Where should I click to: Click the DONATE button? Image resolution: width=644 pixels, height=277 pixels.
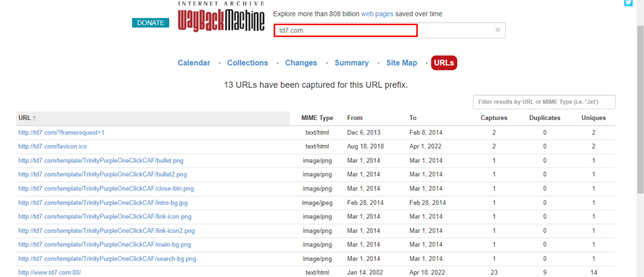click(x=151, y=23)
